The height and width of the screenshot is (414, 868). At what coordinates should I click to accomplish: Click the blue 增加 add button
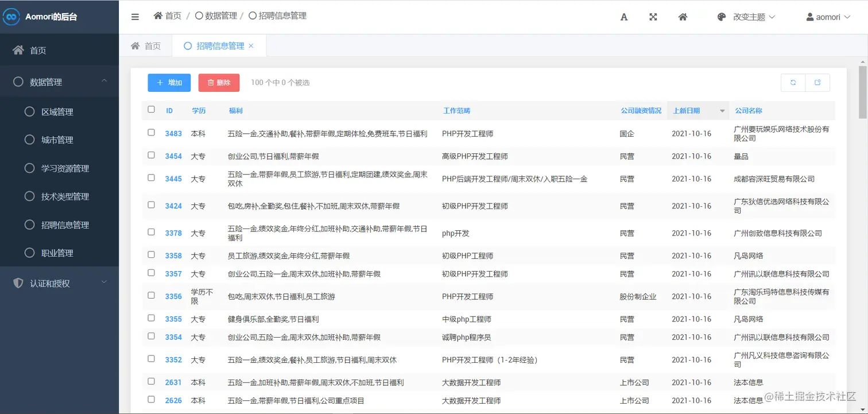click(x=169, y=83)
